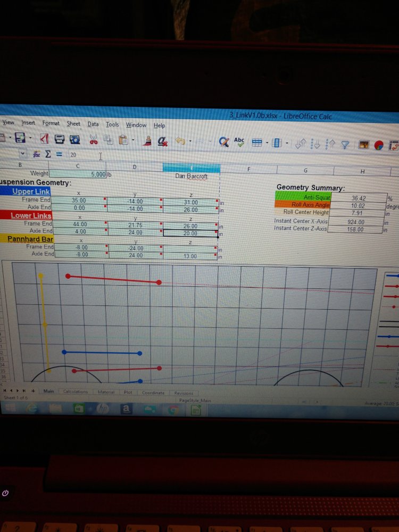The height and width of the screenshot is (532, 399).
Task: Switch to the Material sheet tab
Action: (x=106, y=392)
